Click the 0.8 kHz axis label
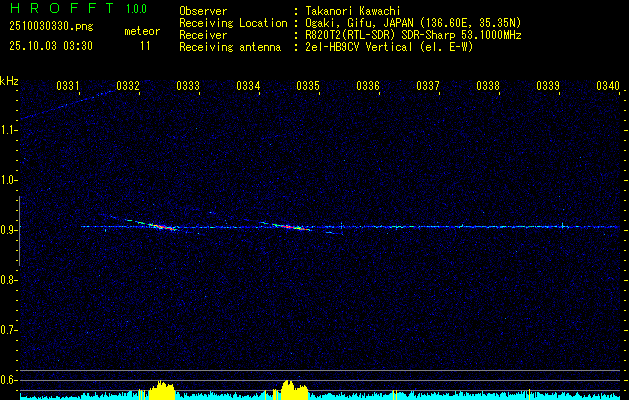This screenshot has width=629, height=400. [x=8, y=280]
